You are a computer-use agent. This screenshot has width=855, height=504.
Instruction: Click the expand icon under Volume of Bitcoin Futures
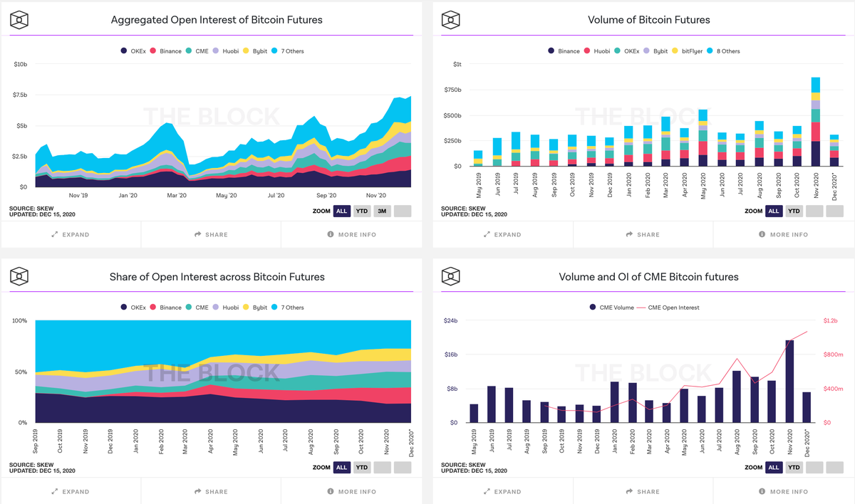(485, 234)
